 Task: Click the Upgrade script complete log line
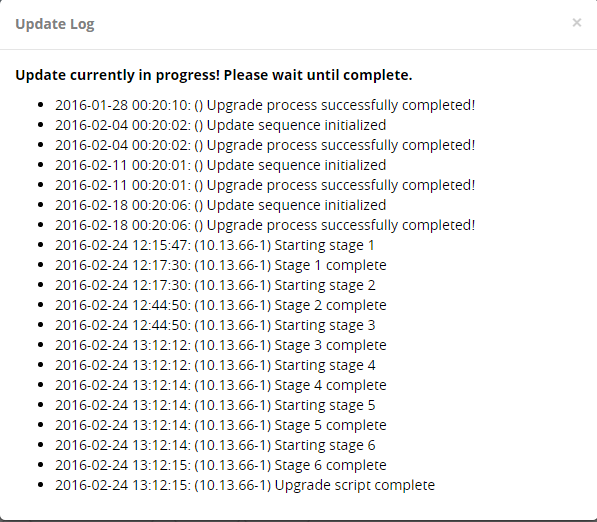tap(245, 485)
